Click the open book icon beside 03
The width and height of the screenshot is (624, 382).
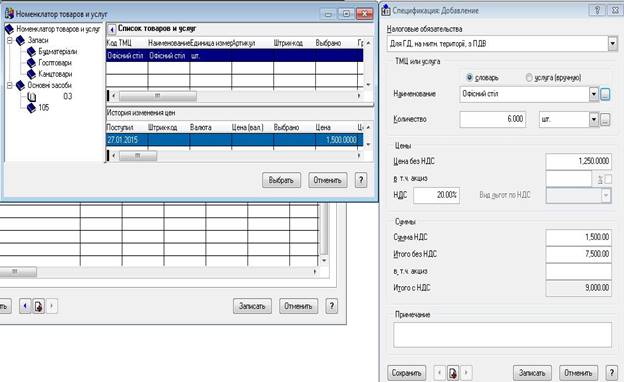(31, 97)
